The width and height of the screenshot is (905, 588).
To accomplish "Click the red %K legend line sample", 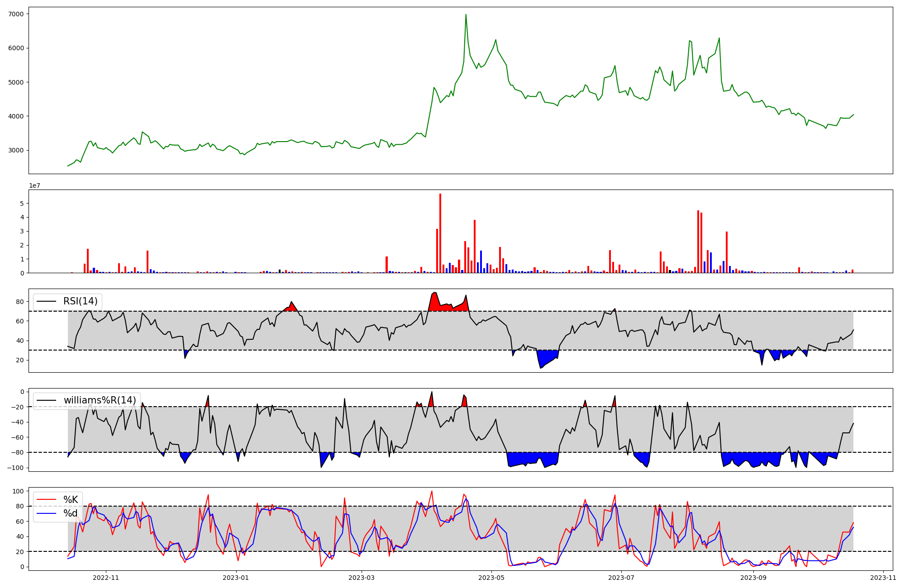I will tap(46, 500).
